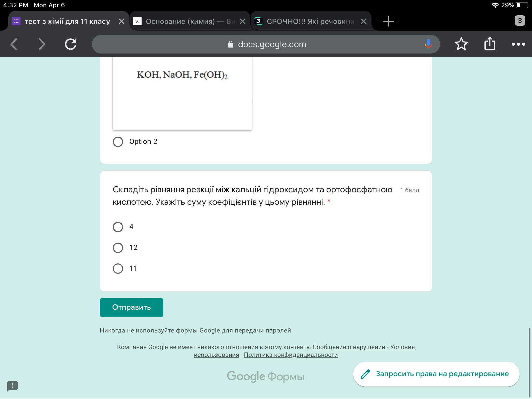Select the Option 2 radio button
Image resolution: width=532 pixels, height=399 pixels.
coord(118,142)
